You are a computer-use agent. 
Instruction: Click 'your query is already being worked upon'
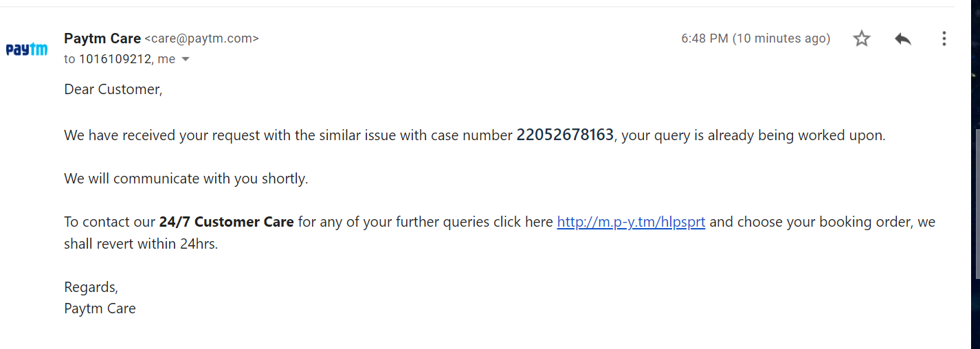click(x=753, y=135)
